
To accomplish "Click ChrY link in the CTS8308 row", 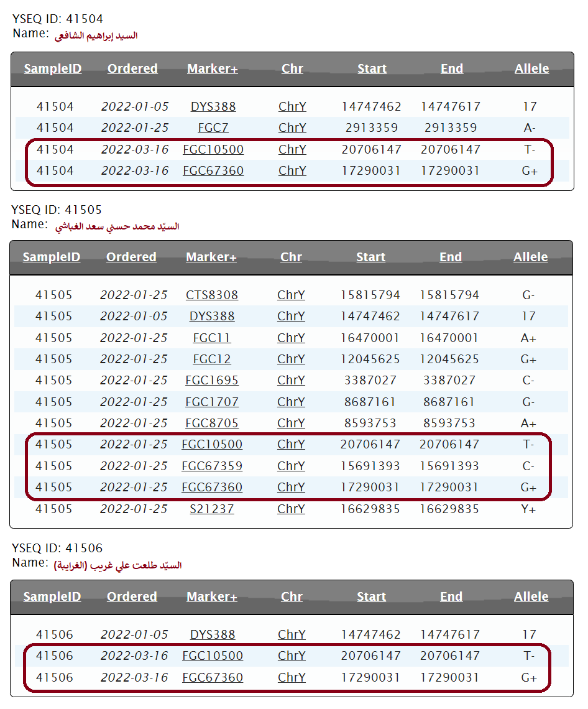I will [291, 295].
